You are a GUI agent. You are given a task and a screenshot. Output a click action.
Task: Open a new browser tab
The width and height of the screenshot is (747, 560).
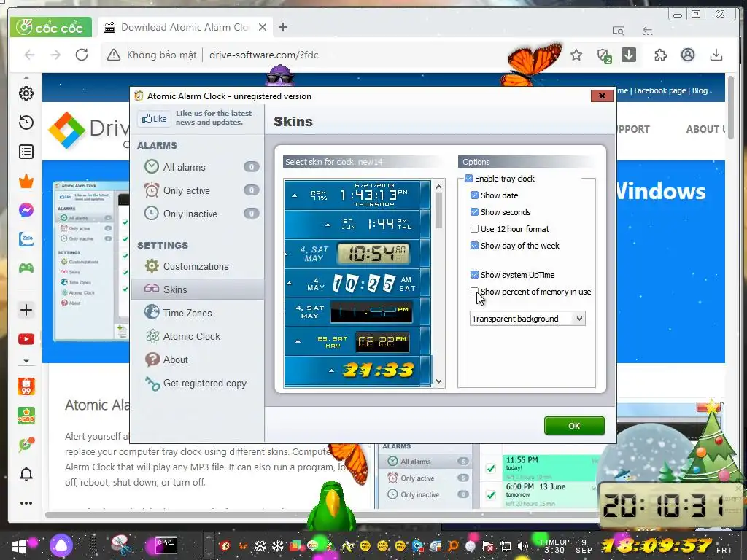[283, 27]
